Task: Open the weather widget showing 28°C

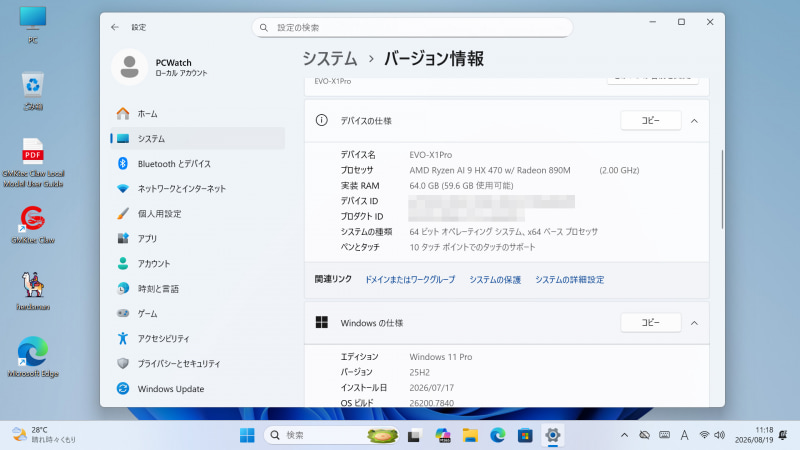Action: pyautogui.click(x=43, y=435)
